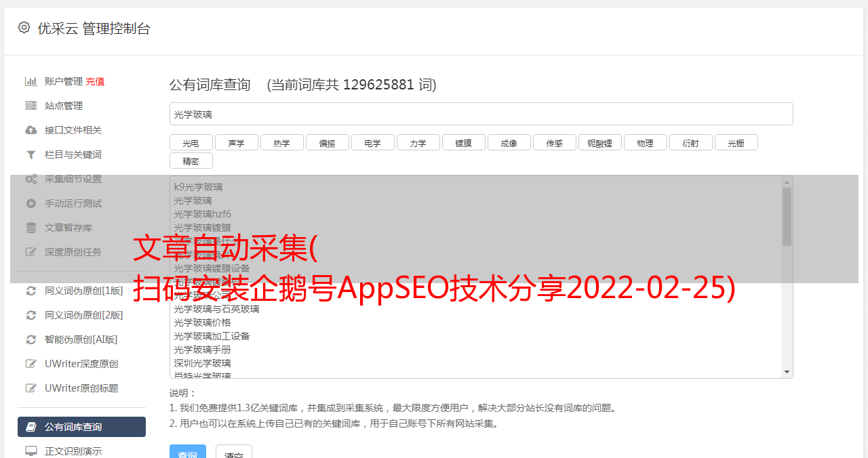Click the 电学 tag button
868x458 pixels.
tap(372, 143)
